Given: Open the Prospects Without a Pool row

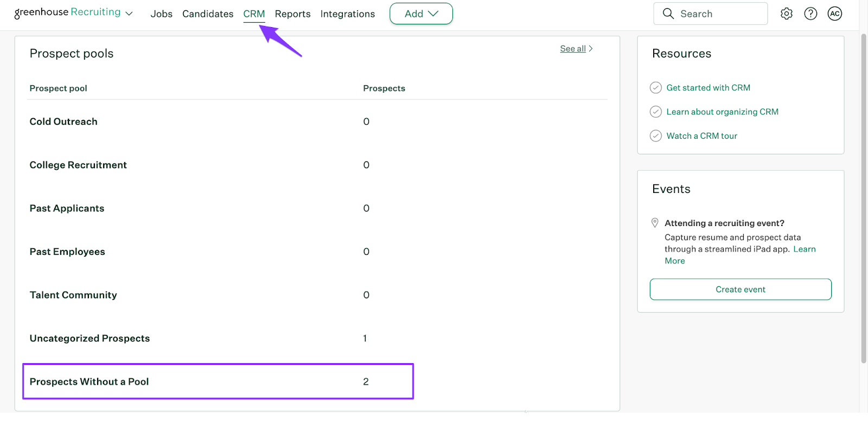Looking at the screenshot, I should point(89,382).
